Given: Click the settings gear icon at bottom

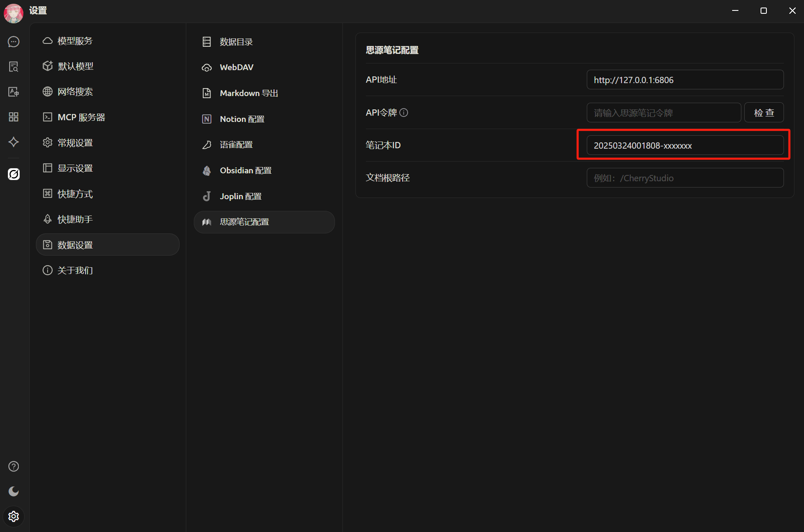Looking at the screenshot, I should point(14,517).
